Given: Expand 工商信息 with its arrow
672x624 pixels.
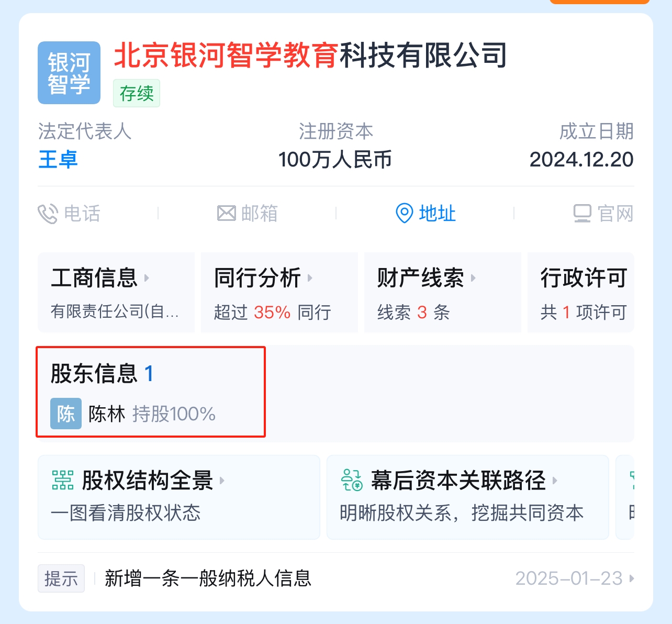Looking at the screenshot, I should coord(147,278).
